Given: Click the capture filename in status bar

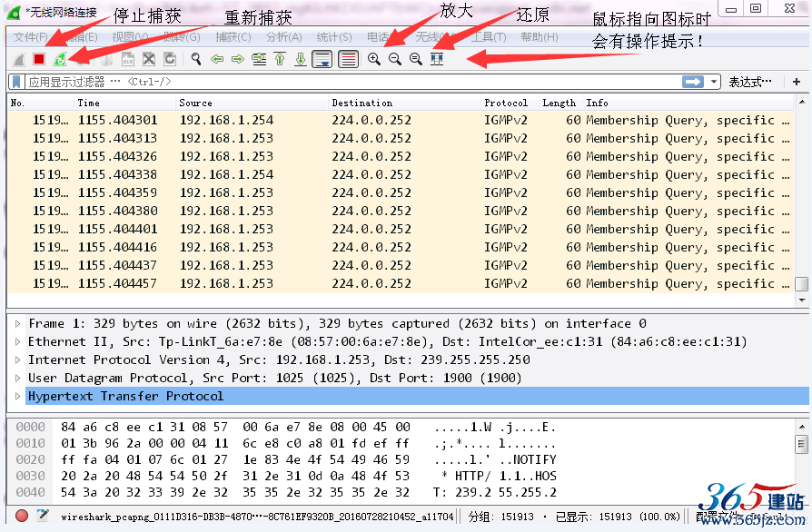Looking at the screenshot, I should pyautogui.click(x=257, y=517).
